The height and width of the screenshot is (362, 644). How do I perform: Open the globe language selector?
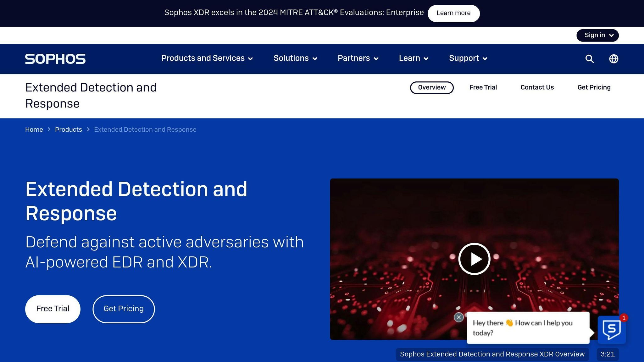[613, 59]
